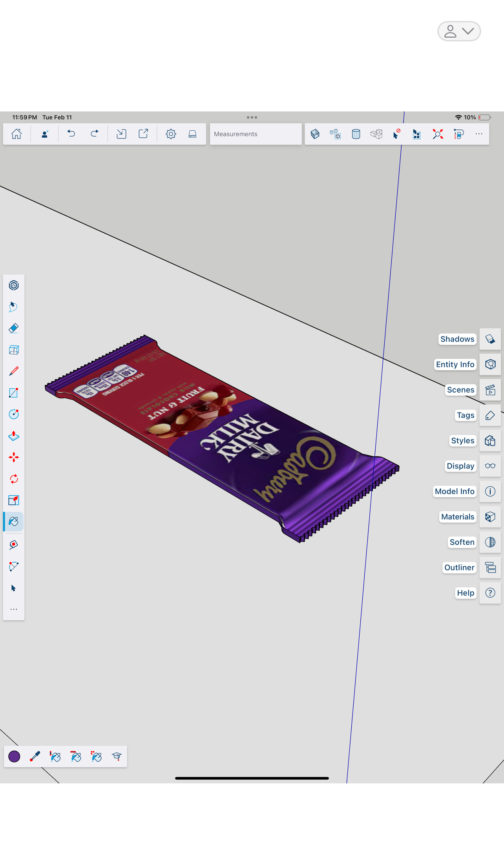This screenshot has height=845, width=504.
Task: Tap the stacked cubes icon in top toolbar
Action: [x=376, y=134]
